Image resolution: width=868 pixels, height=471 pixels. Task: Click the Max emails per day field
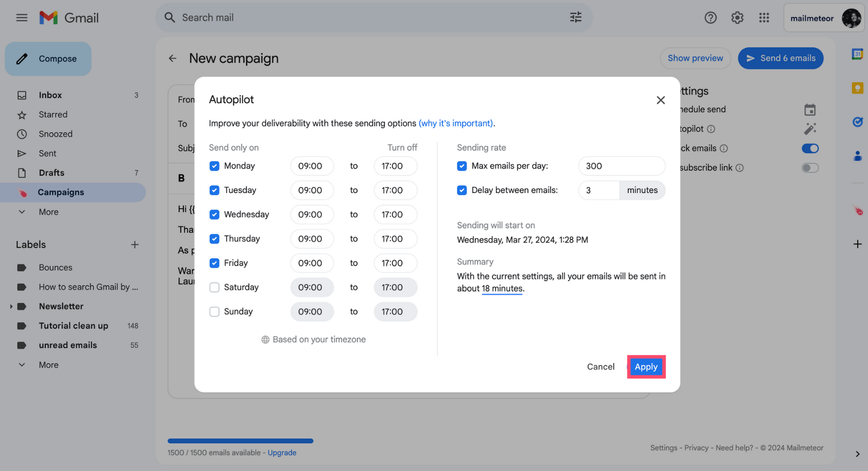[622, 166]
